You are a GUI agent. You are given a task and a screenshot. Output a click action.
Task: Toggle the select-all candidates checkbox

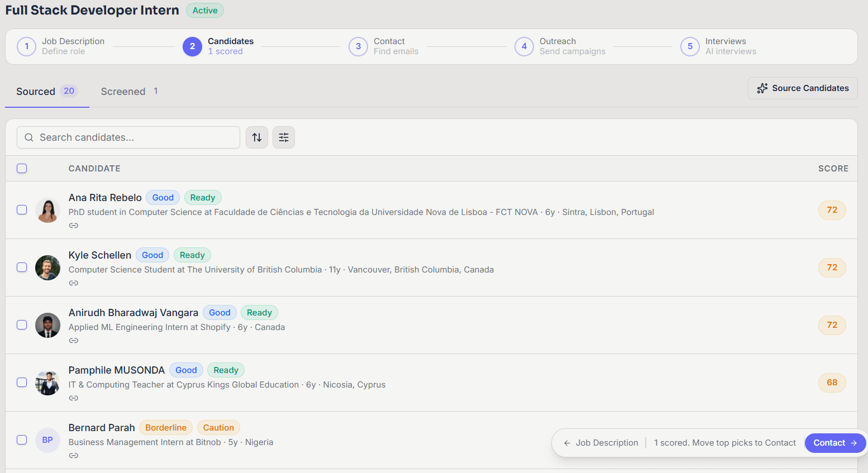(x=22, y=168)
